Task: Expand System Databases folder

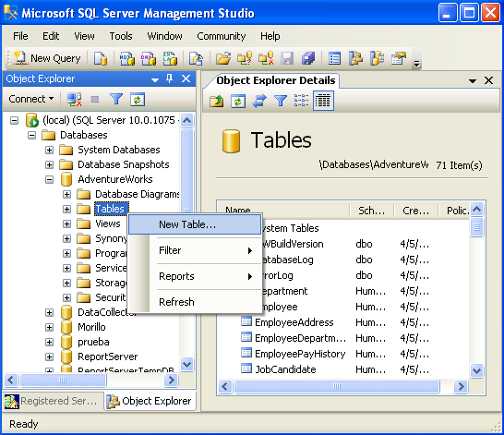Action: (x=49, y=151)
